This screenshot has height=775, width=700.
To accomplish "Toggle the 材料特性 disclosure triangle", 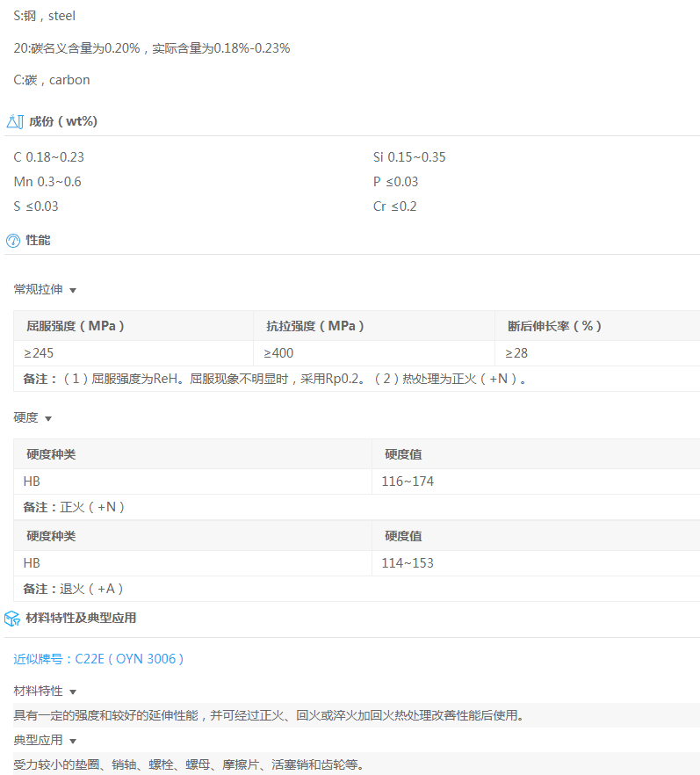I will [x=73, y=692].
